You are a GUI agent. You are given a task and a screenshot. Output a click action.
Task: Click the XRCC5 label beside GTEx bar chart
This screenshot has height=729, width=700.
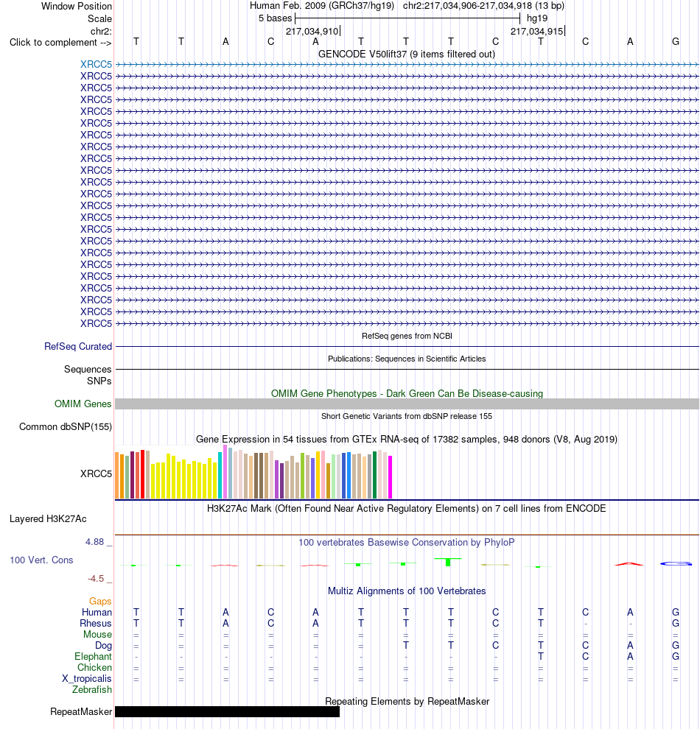pos(96,473)
